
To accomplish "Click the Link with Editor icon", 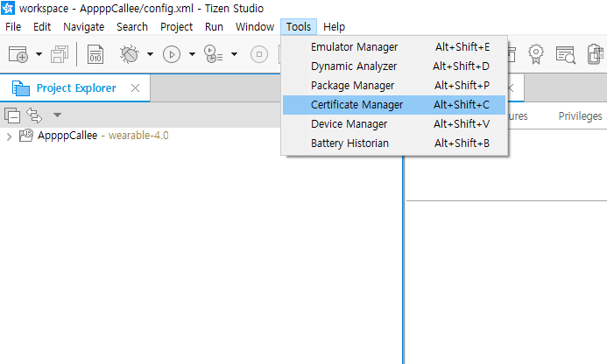I will point(34,115).
